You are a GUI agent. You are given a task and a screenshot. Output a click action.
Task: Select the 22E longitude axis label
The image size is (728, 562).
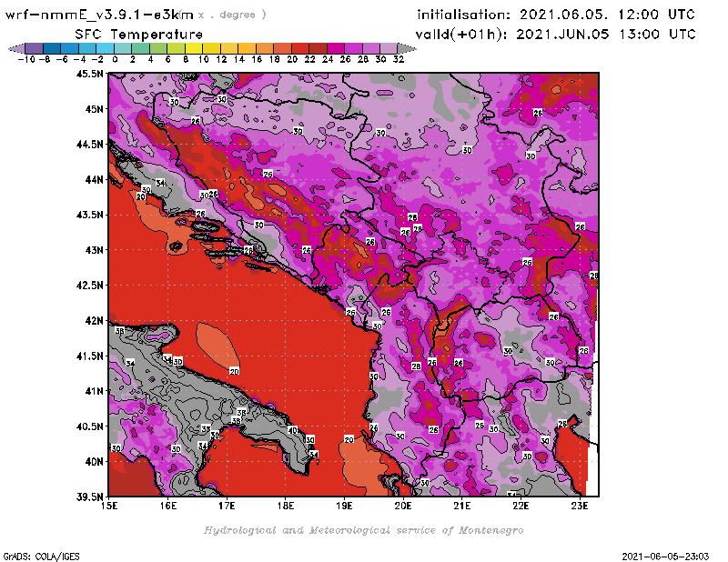tap(521, 506)
